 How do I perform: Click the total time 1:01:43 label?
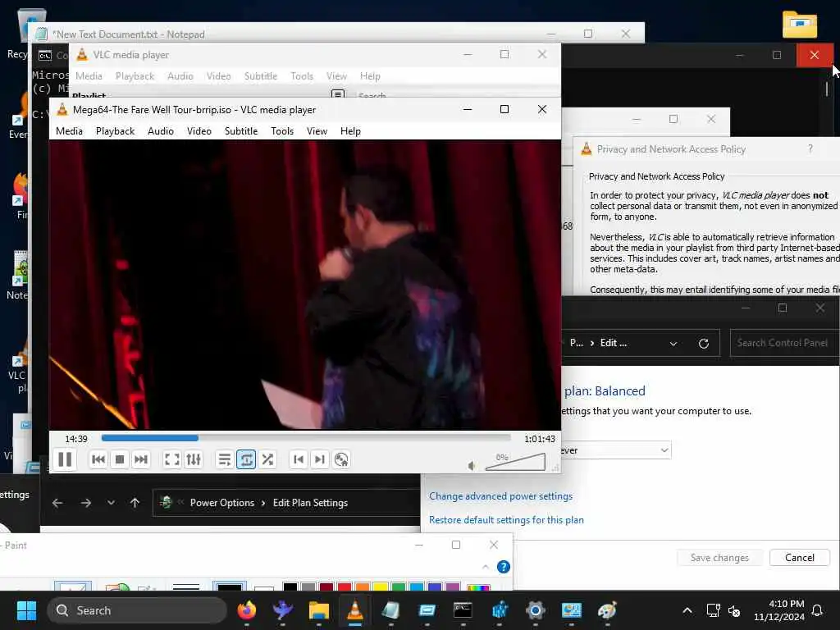[540, 439]
